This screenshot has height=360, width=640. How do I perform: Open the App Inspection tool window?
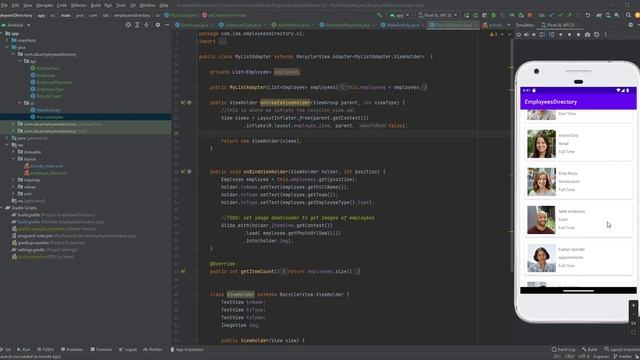click(187, 349)
